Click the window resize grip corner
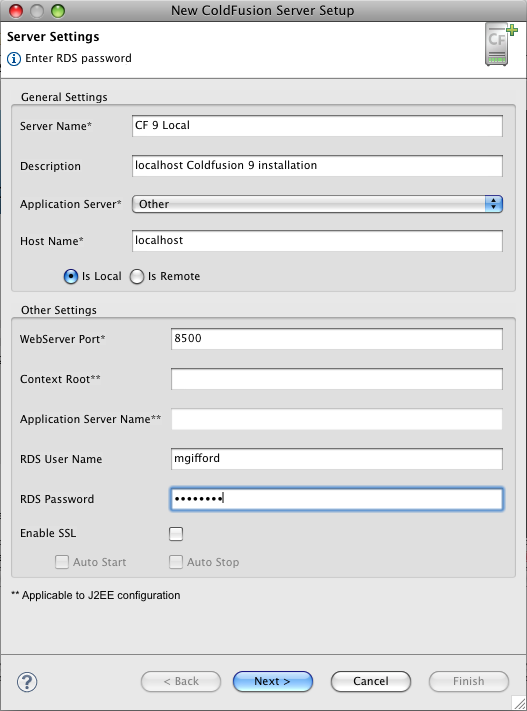The height and width of the screenshot is (711, 527). tap(519, 703)
